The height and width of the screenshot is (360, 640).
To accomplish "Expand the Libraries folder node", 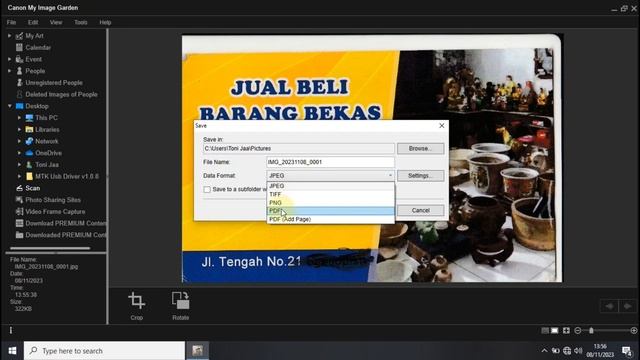I will pyautogui.click(x=19, y=129).
